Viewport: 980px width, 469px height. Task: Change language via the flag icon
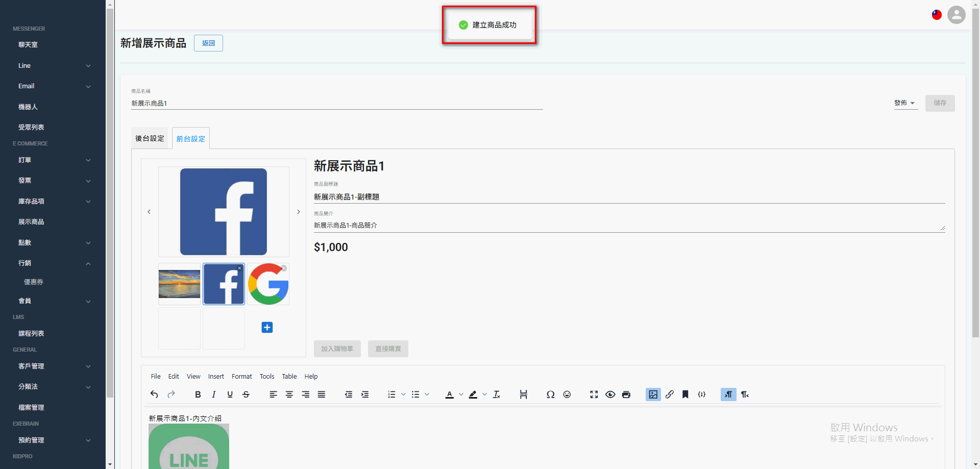[x=937, y=15]
